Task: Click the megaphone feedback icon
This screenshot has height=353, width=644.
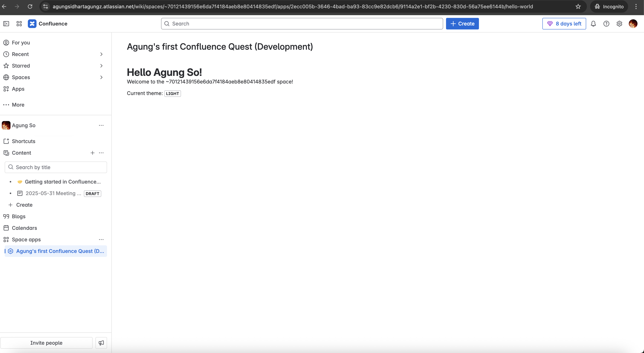Action: tap(101, 343)
